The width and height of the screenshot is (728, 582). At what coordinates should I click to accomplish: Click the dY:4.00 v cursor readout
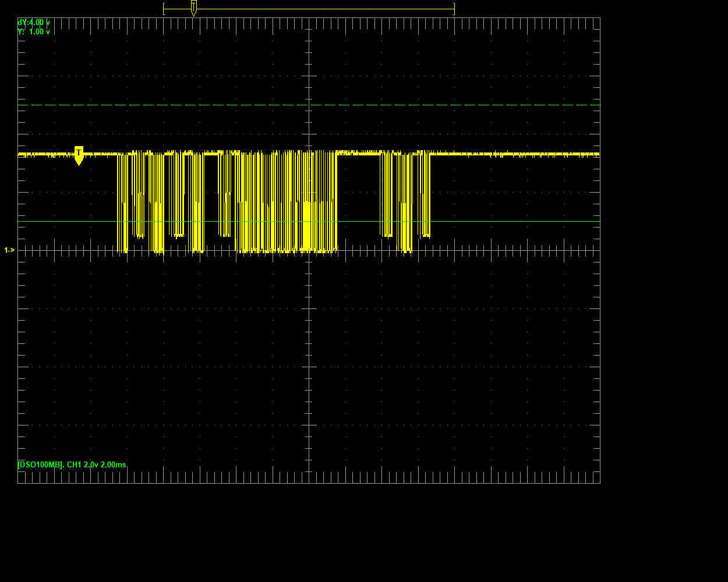[32, 22]
